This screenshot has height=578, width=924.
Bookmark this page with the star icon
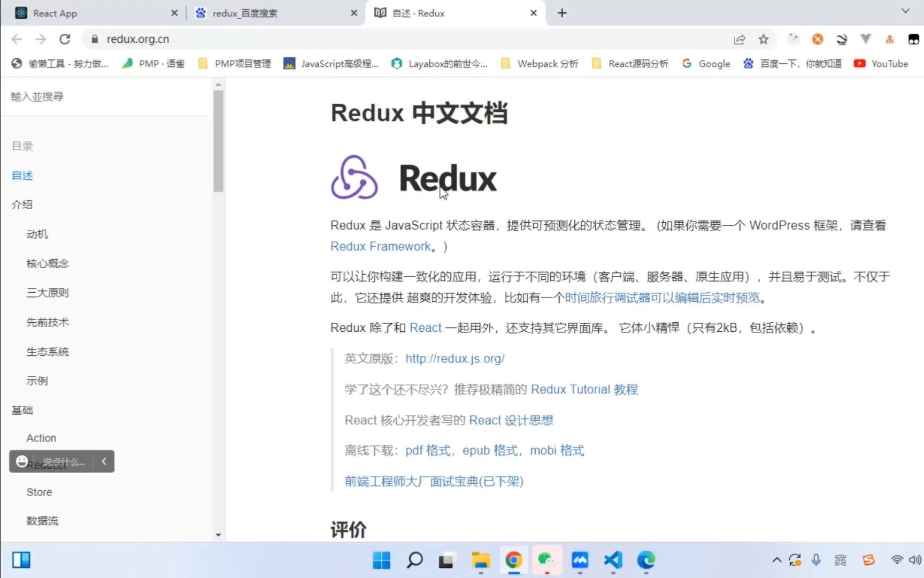click(x=764, y=39)
